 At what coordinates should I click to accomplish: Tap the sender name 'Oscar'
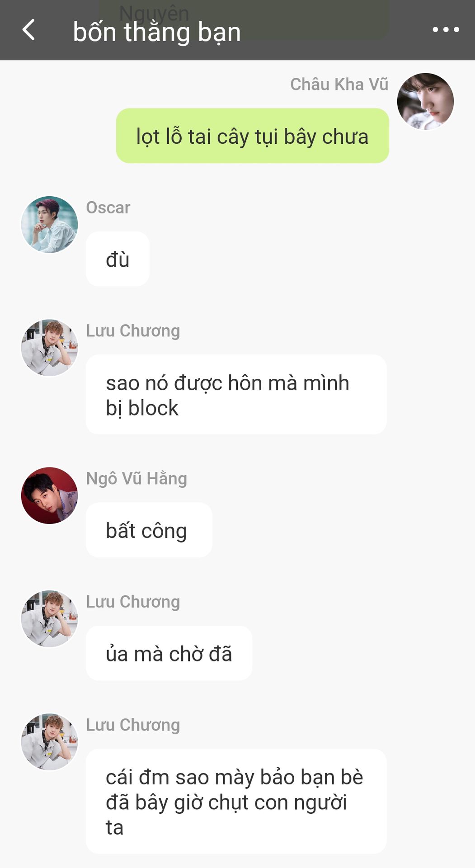point(108,208)
